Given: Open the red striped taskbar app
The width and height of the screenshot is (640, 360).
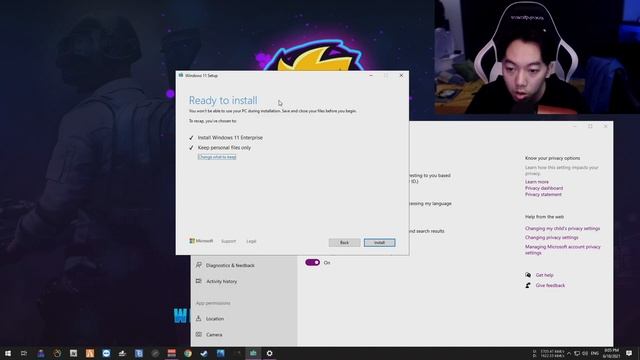Looking at the screenshot, I should pyautogui.click(x=171, y=353).
